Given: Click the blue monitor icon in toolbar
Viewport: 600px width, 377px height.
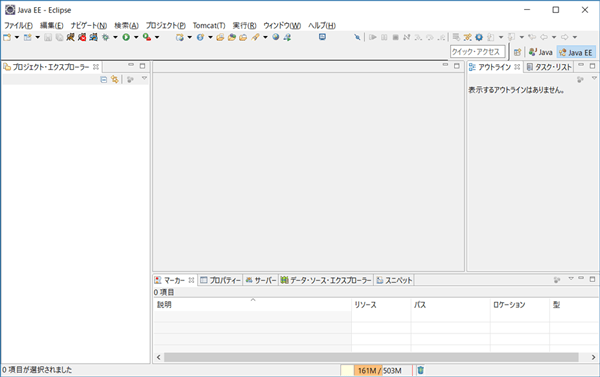Looking at the screenshot, I should point(322,37).
